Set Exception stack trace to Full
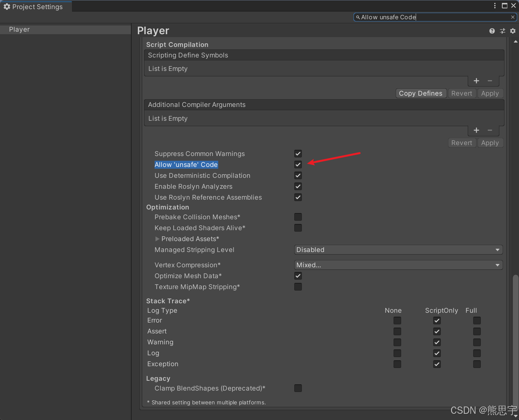 477,364
